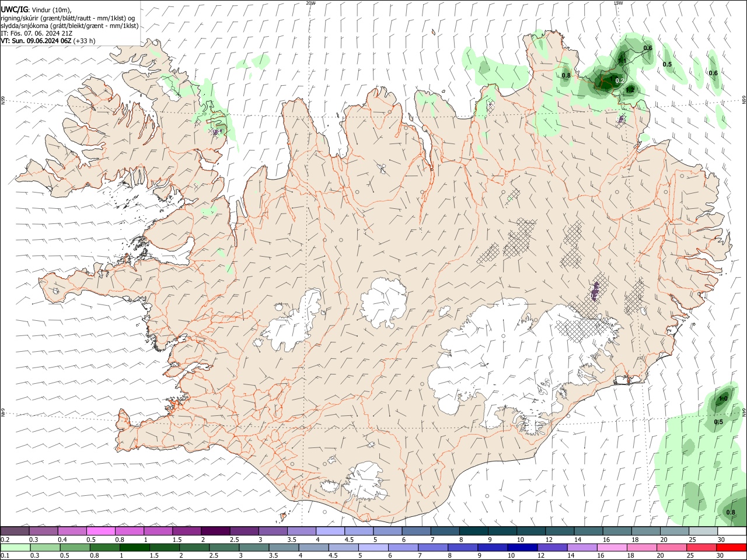Click the 'rigning/skúrir' legend description line
This screenshot has height=560, width=747.
[68, 18]
